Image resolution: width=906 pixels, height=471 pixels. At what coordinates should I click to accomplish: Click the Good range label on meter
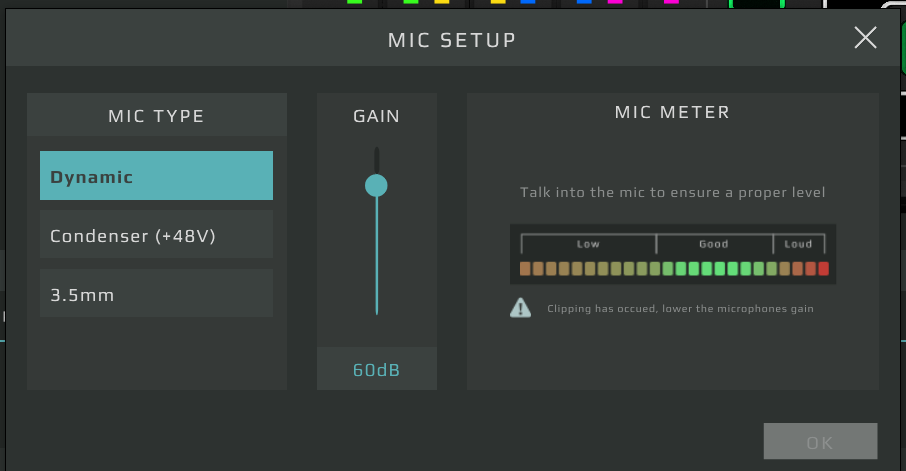(714, 244)
